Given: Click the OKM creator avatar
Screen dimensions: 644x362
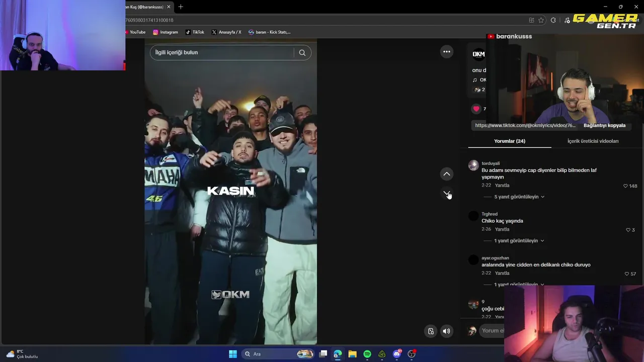Looking at the screenshot, I should [x=478, y=54].
